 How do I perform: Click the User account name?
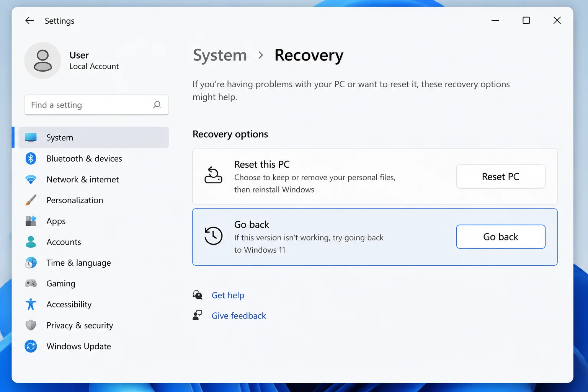tap(79, 55)
